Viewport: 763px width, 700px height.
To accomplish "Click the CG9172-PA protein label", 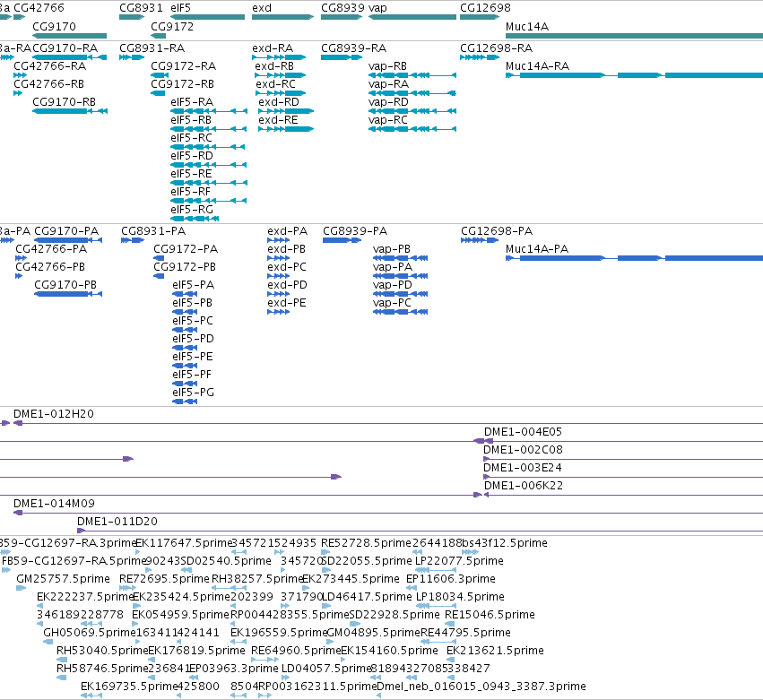I will 186,249.
